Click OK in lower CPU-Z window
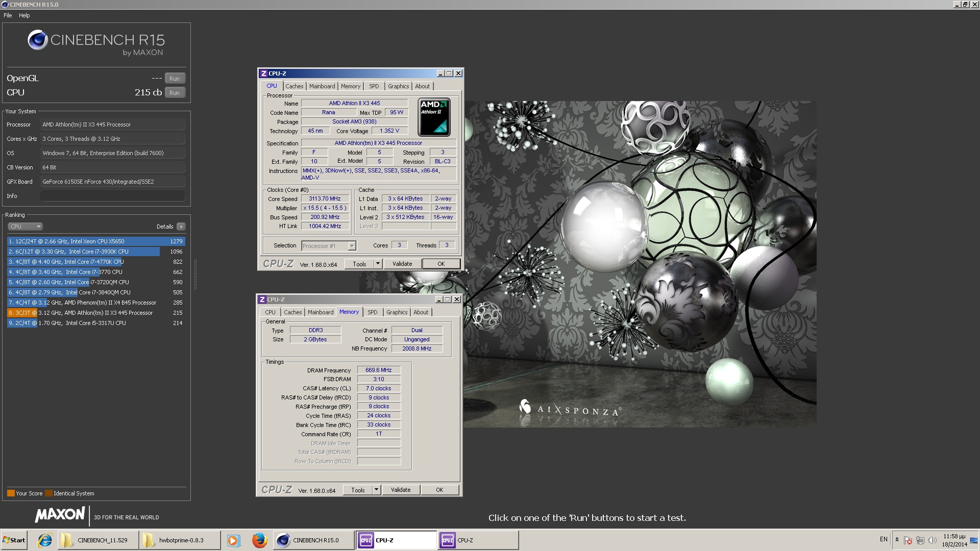 tap(439, 490)
